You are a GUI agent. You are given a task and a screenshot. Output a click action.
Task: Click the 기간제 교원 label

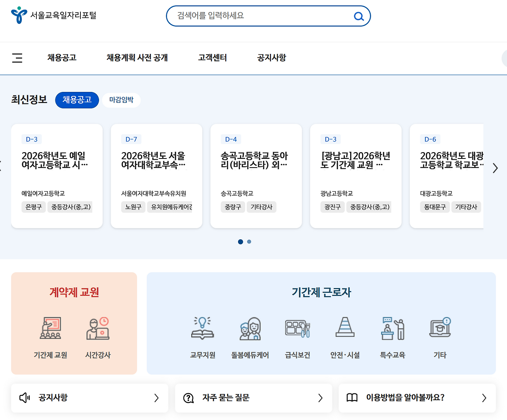pyautogui.click(x=50, y=355)
